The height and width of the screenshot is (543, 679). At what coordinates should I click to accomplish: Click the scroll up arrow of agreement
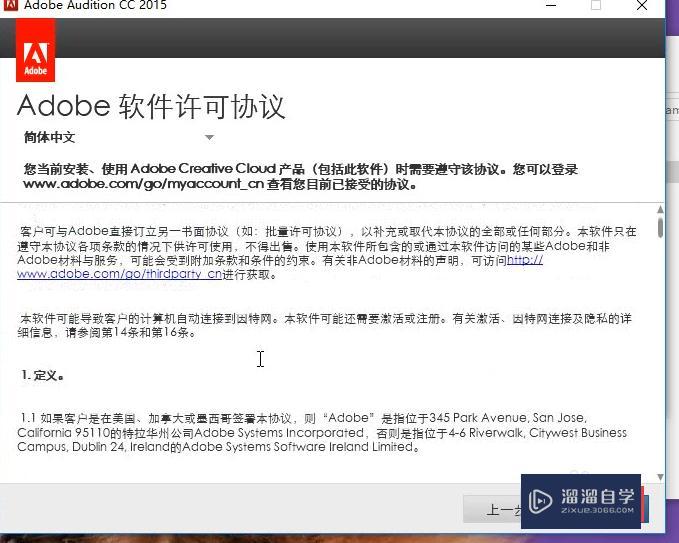660,210
